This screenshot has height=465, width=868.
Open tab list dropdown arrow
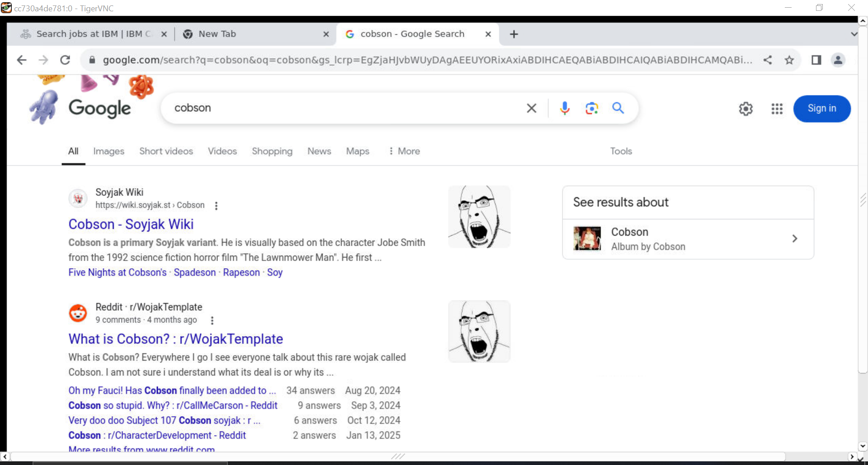854,34
